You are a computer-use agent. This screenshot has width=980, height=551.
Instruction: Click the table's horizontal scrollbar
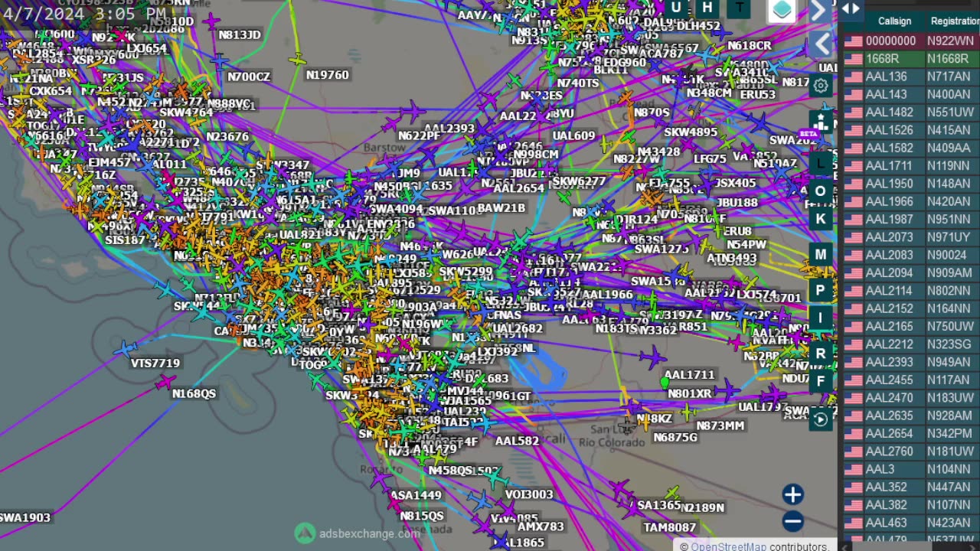pos(911,547)
